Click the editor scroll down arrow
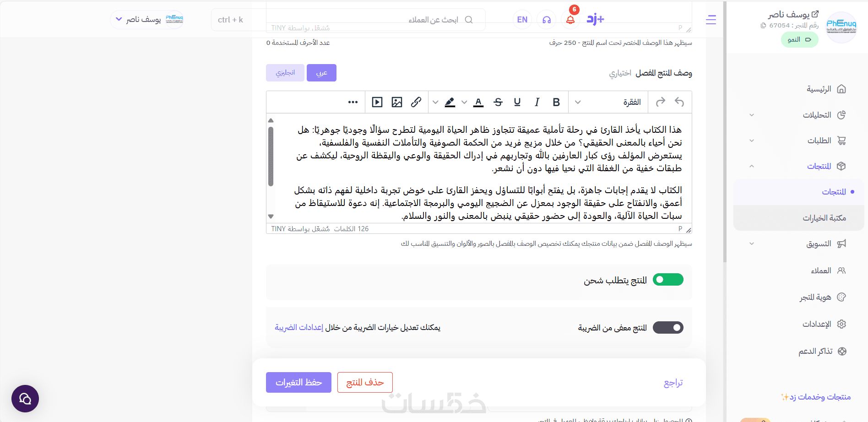The image size is (868, 422). click(271, 216)
